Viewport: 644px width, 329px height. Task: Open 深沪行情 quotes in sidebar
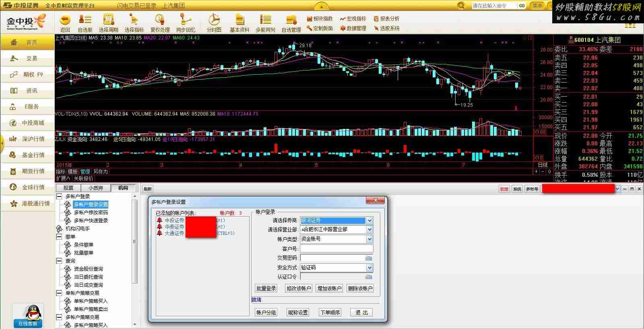pyautogui.click(x=27, y=139)
